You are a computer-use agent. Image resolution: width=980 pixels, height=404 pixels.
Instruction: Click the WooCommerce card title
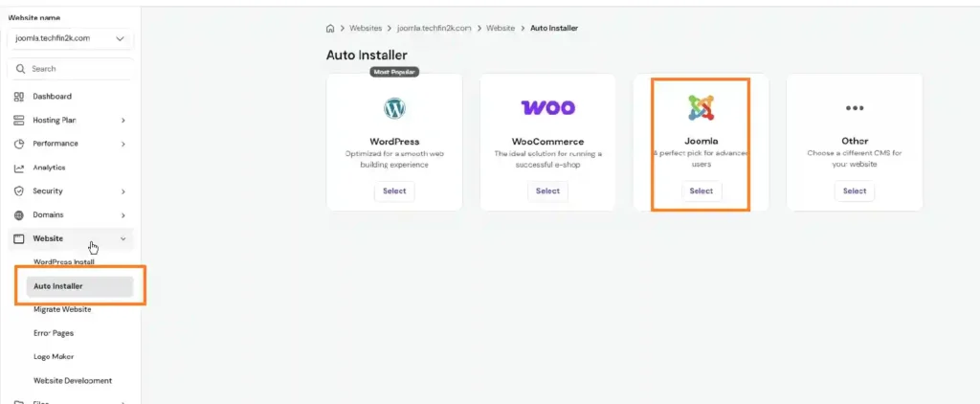(547, 142)
